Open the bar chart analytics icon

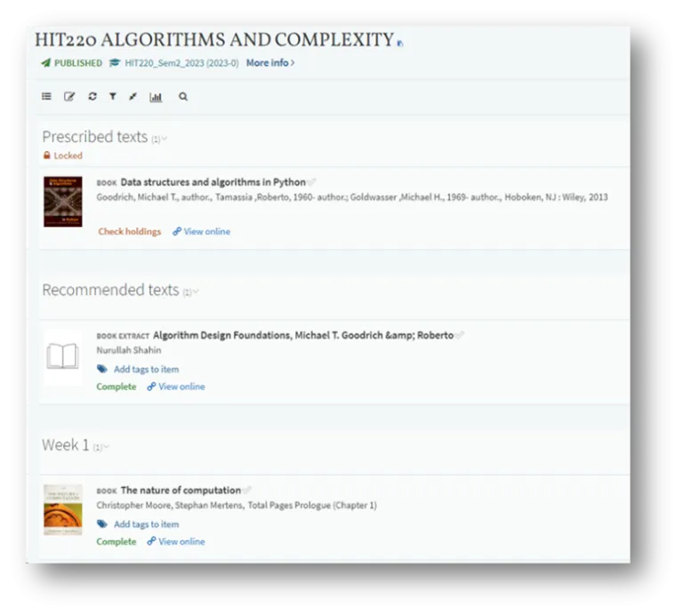click(x=156, y=97)
